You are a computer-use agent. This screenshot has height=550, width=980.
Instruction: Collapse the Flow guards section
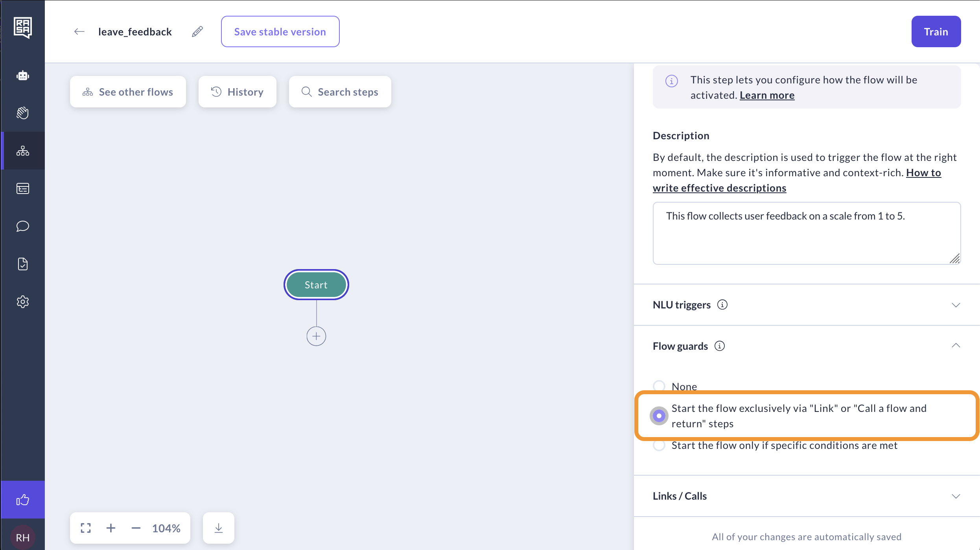tap(956, 346)
